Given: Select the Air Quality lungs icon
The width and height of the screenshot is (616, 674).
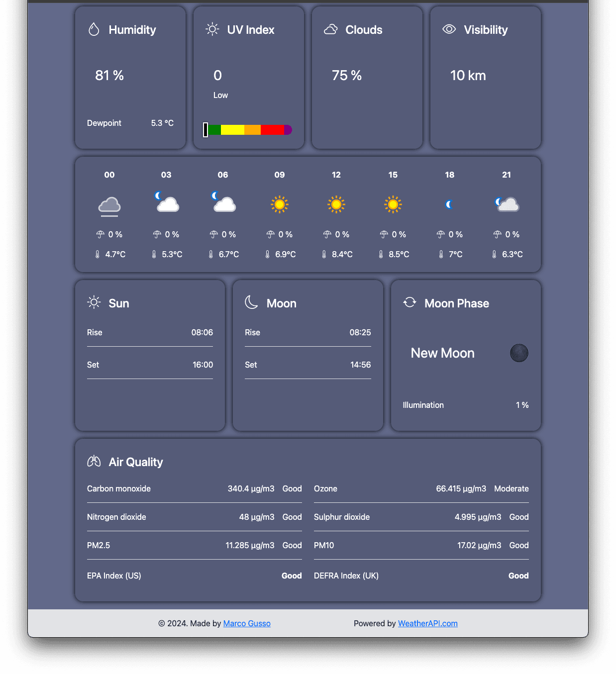Looking at the screenshot, I should (x=94, y=462).
